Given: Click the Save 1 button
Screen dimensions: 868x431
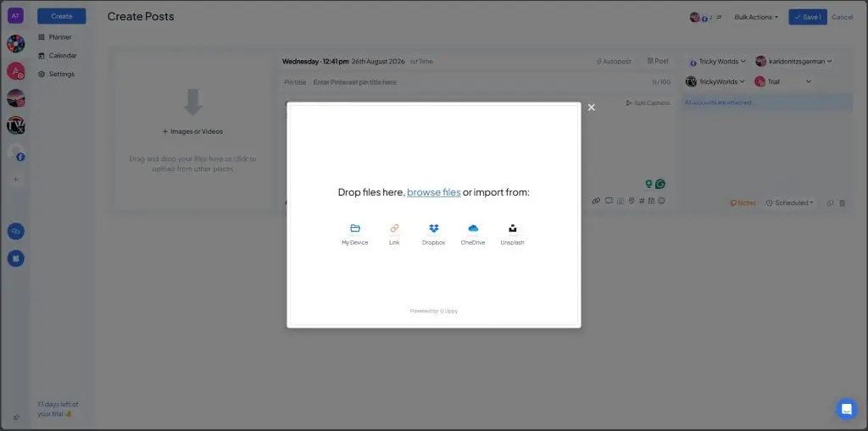Looking at the screenshot, I should 808,17.
